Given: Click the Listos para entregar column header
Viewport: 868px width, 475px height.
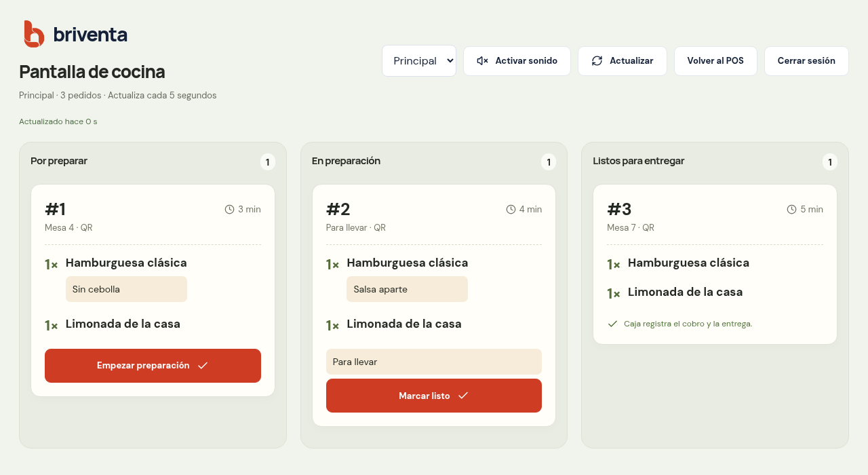Looking at the screenshot, I should (x=639, y=161).
